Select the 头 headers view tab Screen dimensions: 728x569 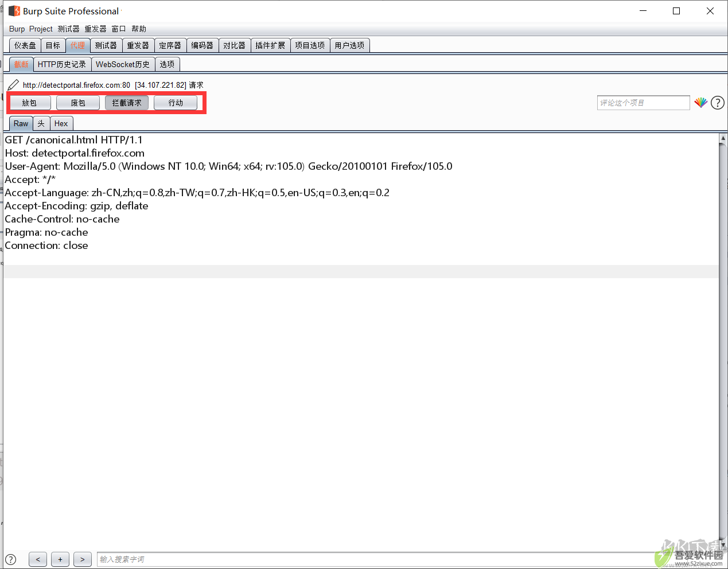41,123
